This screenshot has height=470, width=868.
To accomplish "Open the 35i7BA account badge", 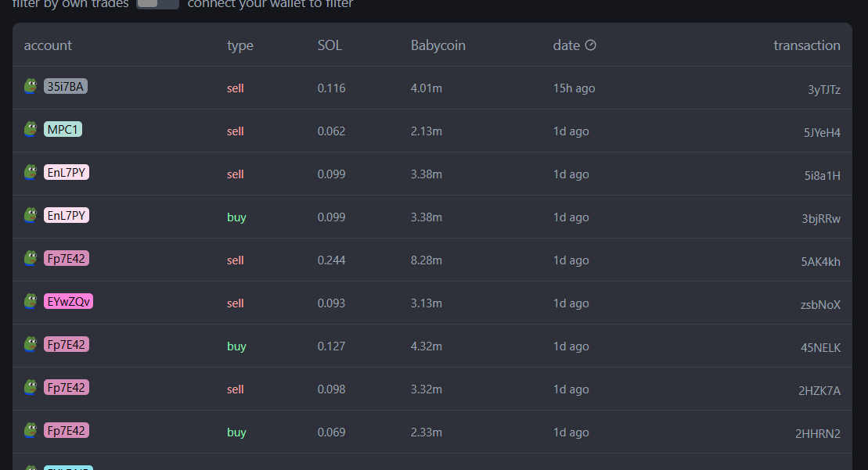I will (65, 86).
